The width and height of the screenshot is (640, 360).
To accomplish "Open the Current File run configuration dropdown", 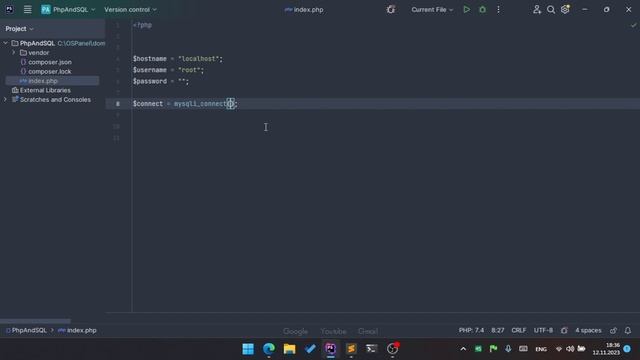I will coord(432,9).
